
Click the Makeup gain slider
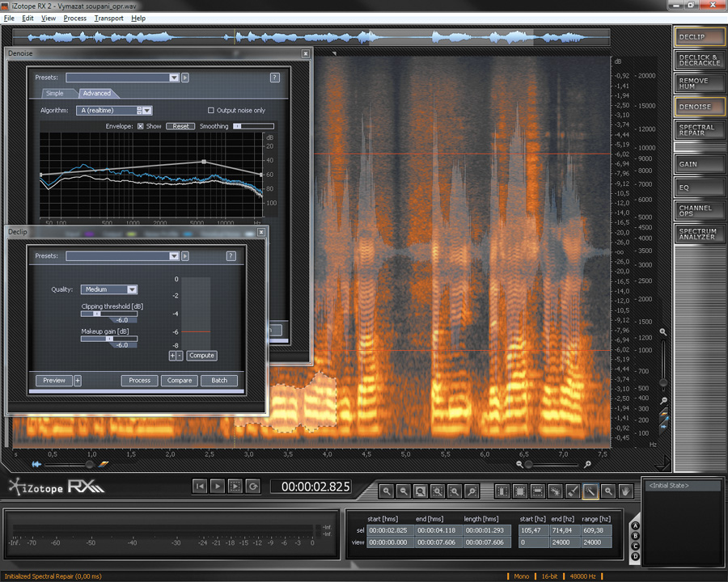point(109,339)
